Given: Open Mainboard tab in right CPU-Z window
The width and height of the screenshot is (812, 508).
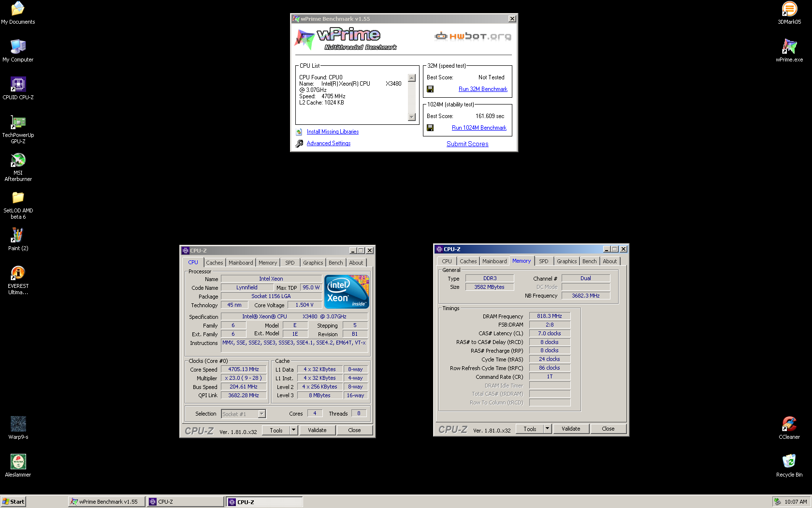Looking at the screenshot, I should coord(494,261).
